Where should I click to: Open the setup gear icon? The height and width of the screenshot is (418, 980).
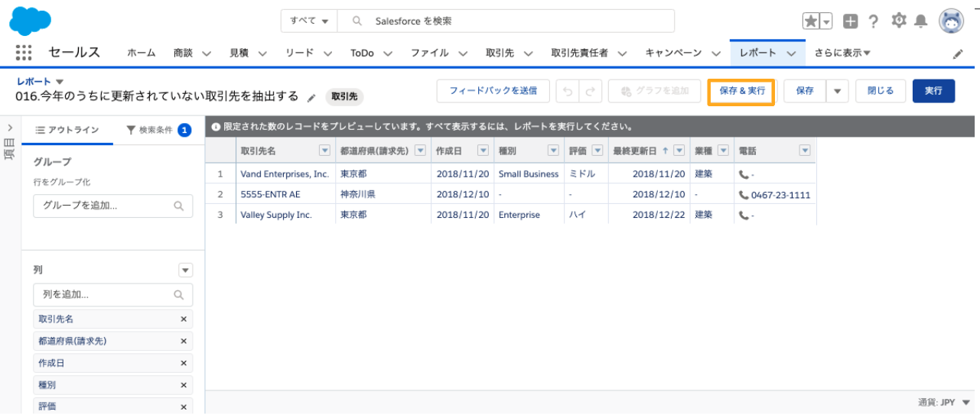pyautogui.click(x=899, y=21)
